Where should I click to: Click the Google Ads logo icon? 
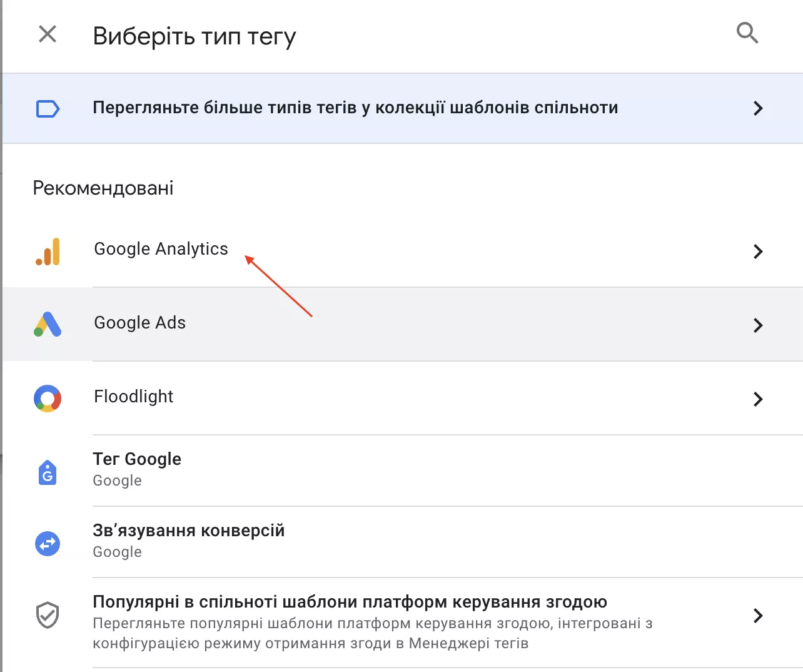[x=48, y=325]
